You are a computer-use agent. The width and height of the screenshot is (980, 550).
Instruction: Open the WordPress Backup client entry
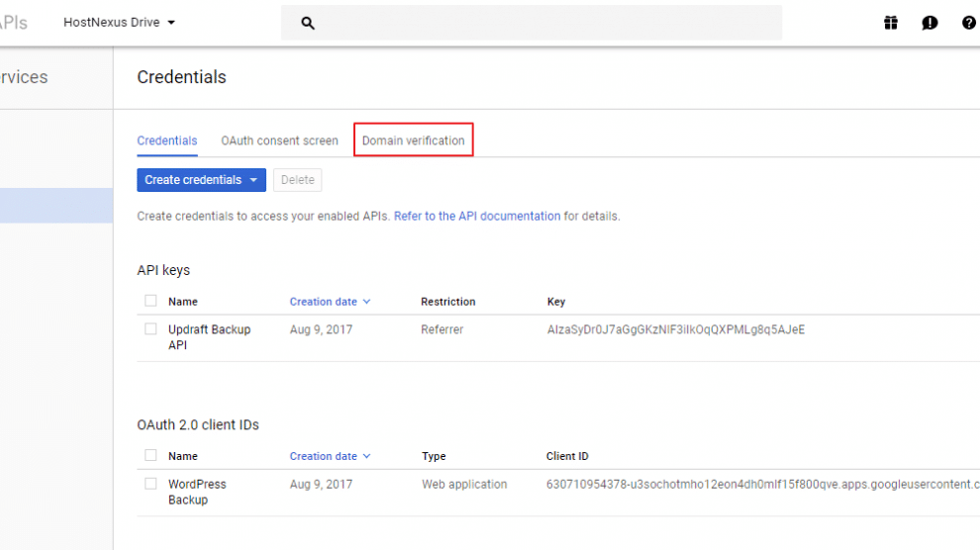pos(197,492)
